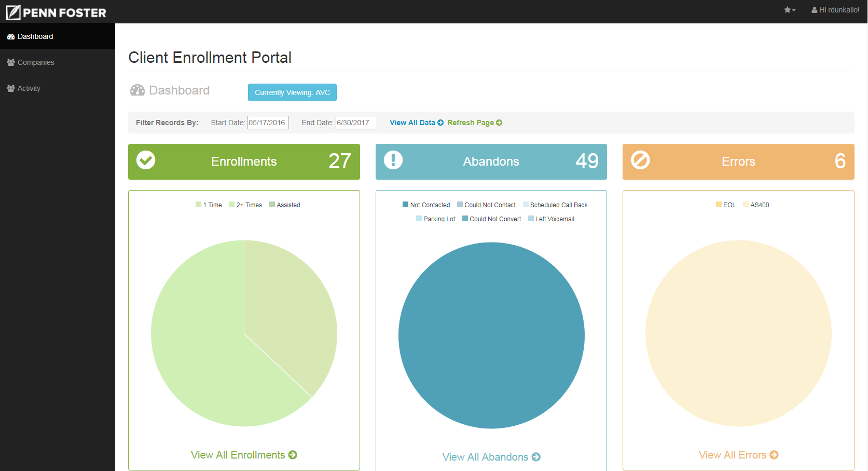868x471 pixels.
Task: Click the cream Errors pie chart
Action: point(738,333)
